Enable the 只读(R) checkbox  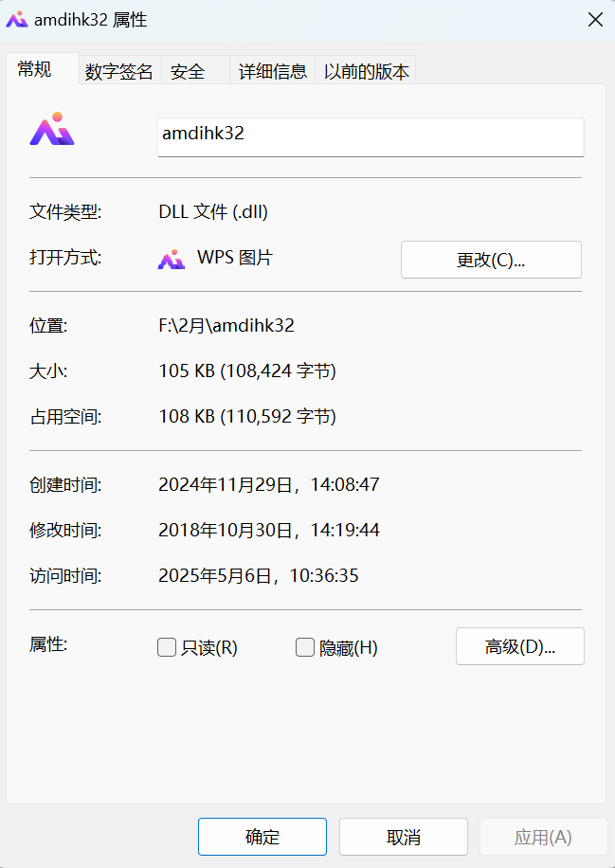(167, 647)
